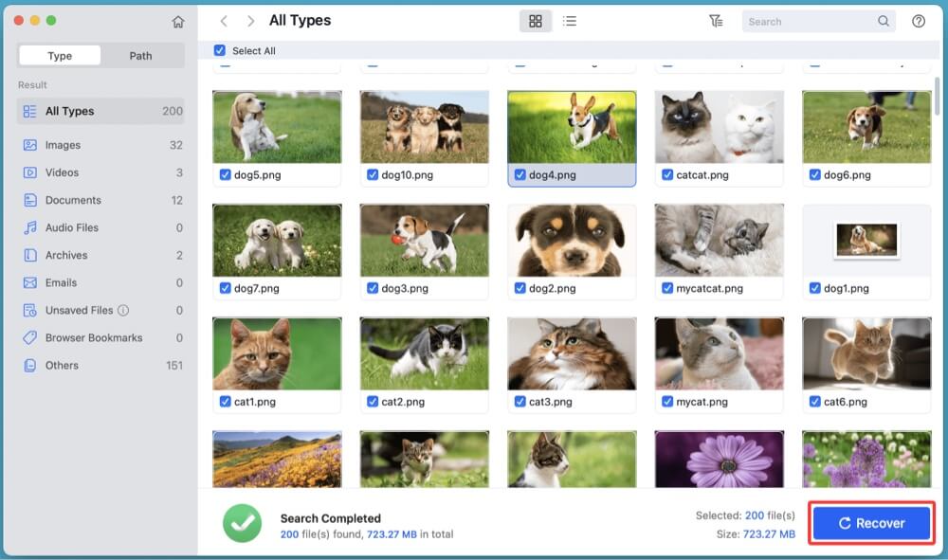948x560 pixels.
Task: Switch to the Path tab
Action: [x=140, y=56]
